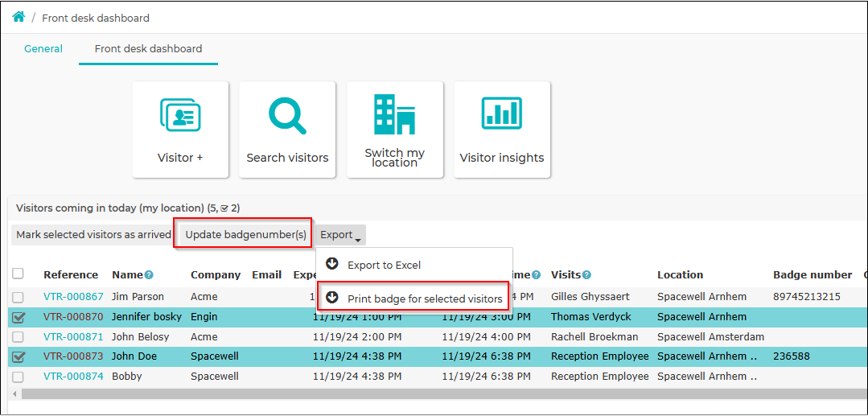Click the Search visitors magnifier icon

tap(286, 115)
